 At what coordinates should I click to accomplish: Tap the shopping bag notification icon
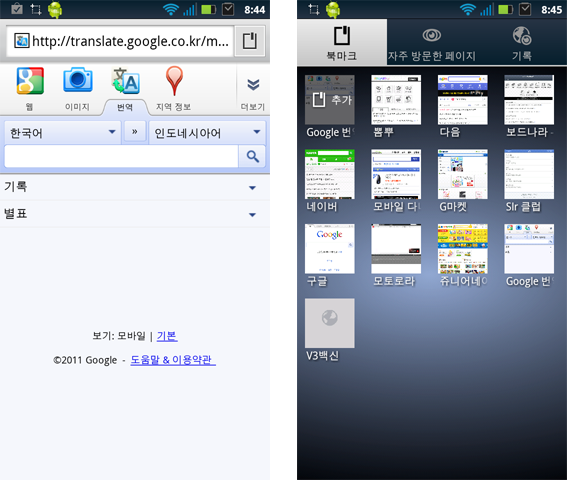click(x=17, y=9)
